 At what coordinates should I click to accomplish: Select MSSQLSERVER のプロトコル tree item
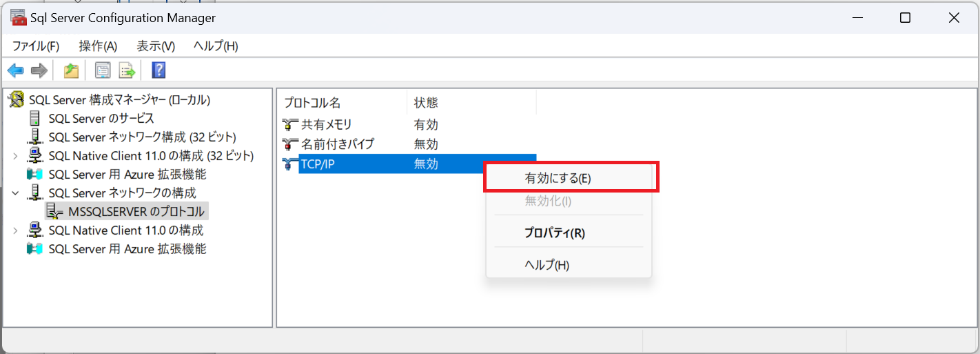click(x=136, y=212)
